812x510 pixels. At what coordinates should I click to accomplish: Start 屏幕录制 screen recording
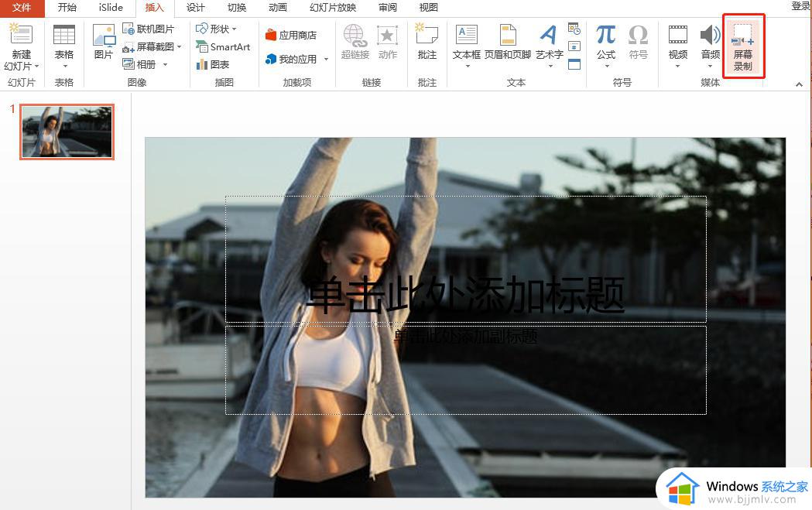coord(743,46)
